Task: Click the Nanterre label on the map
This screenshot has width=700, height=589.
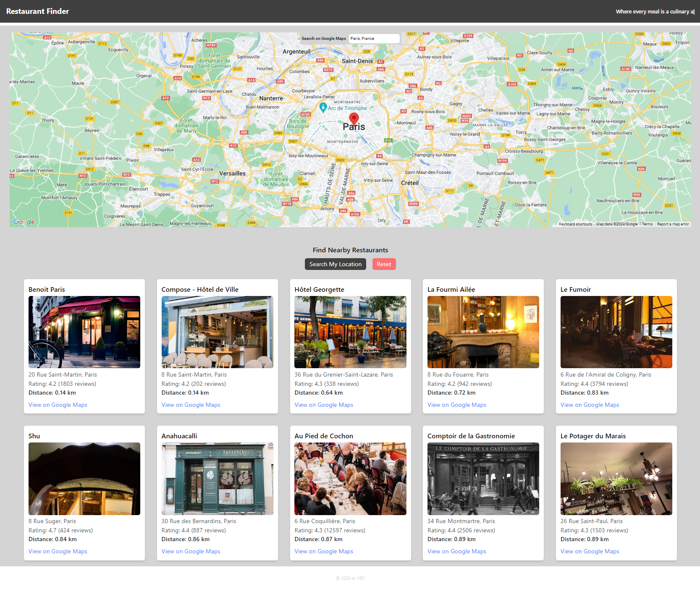Action: point(271,98)
